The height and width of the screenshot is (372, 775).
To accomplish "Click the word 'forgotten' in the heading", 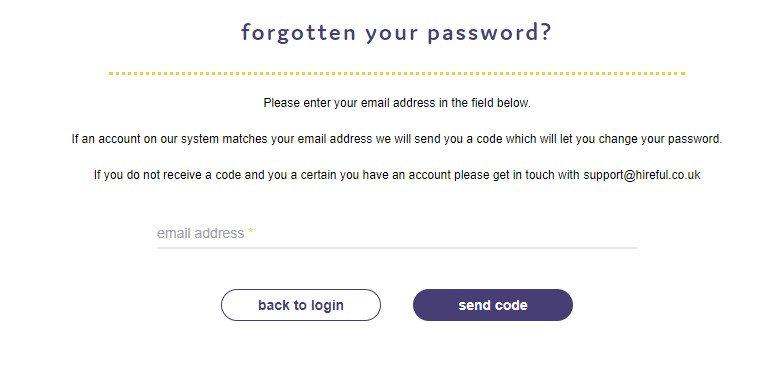I will coord(298,33).
